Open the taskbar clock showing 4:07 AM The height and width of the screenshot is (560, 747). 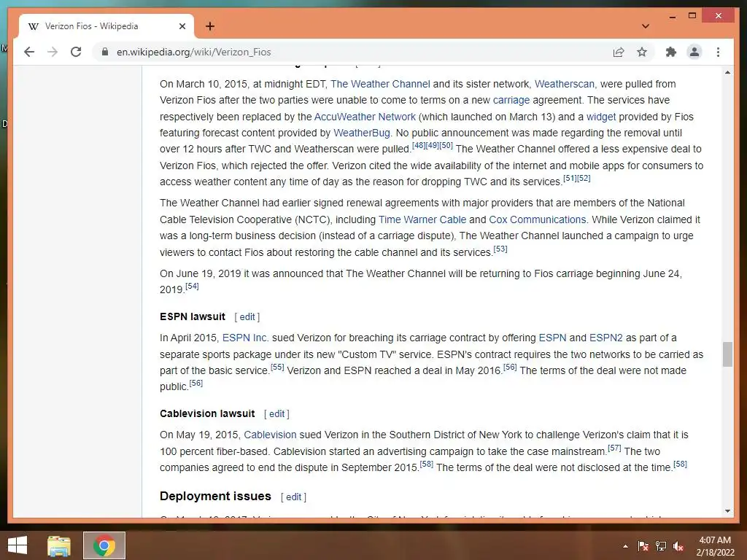pos(715,546)
